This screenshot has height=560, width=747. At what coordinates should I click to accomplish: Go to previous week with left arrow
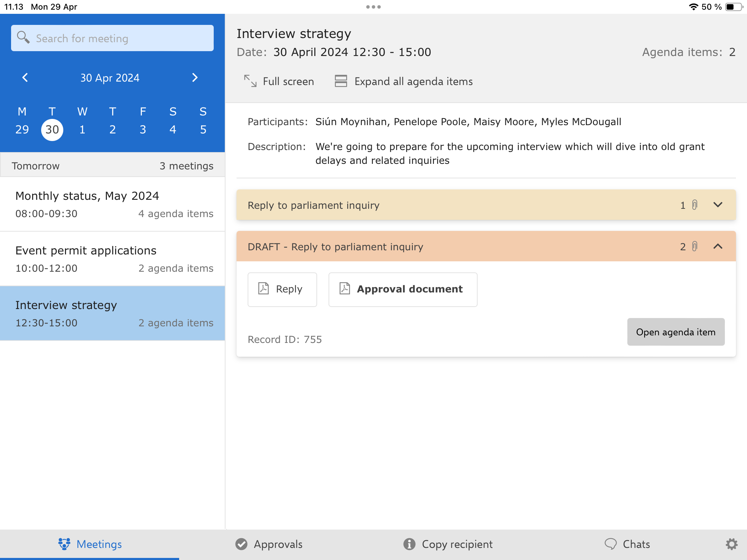[x=25, y=77]
